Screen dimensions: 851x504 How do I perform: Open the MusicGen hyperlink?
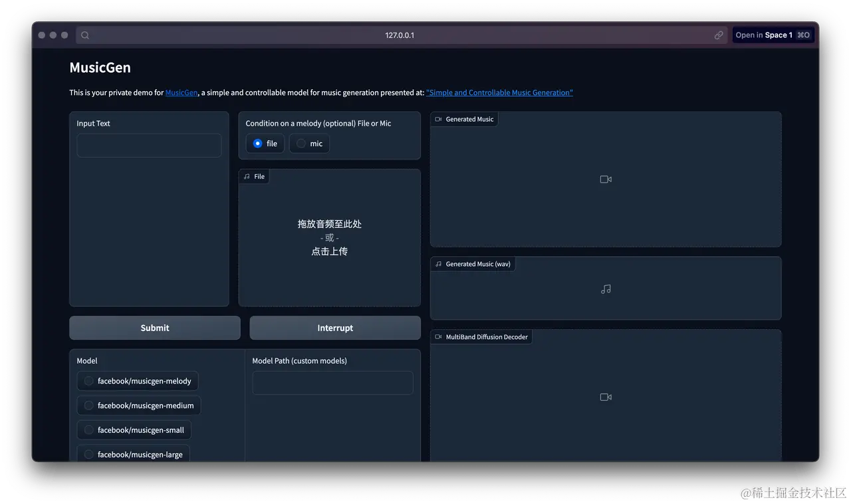[x=182, y=93]
